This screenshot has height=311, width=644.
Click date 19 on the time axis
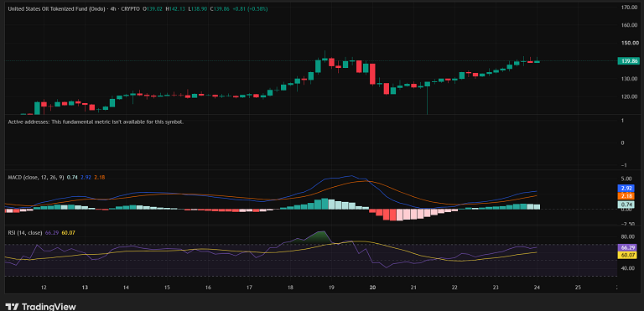331,288
